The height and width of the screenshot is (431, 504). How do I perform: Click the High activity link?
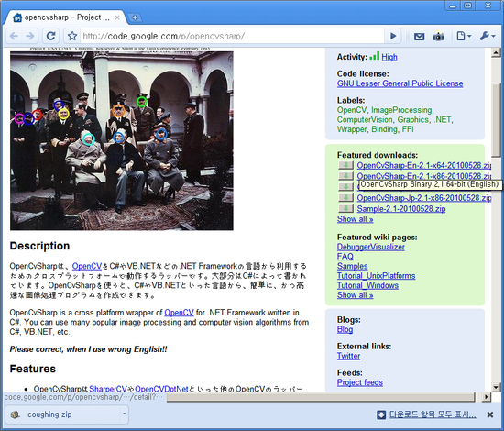click(x=389, y=57)
